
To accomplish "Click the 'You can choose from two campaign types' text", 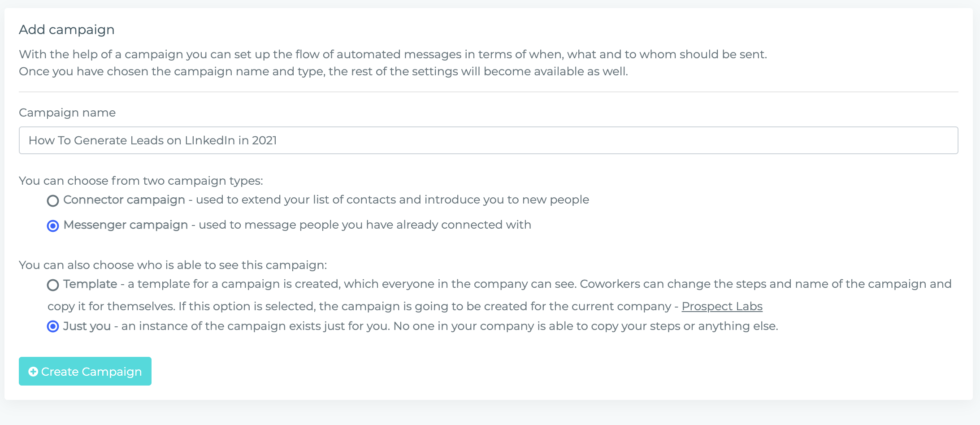I will [141, 181].
